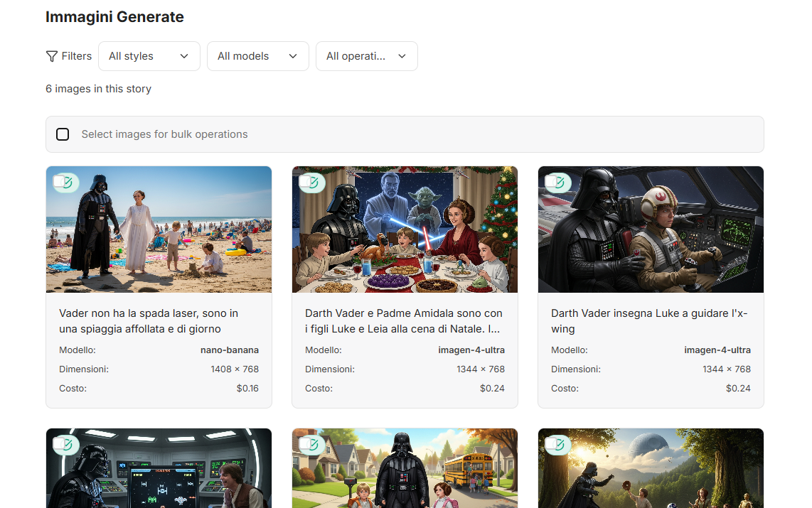Open the forest Death Star thumbnail
The width and height of the screenshot is (812, 508).
tap(651, 472)
